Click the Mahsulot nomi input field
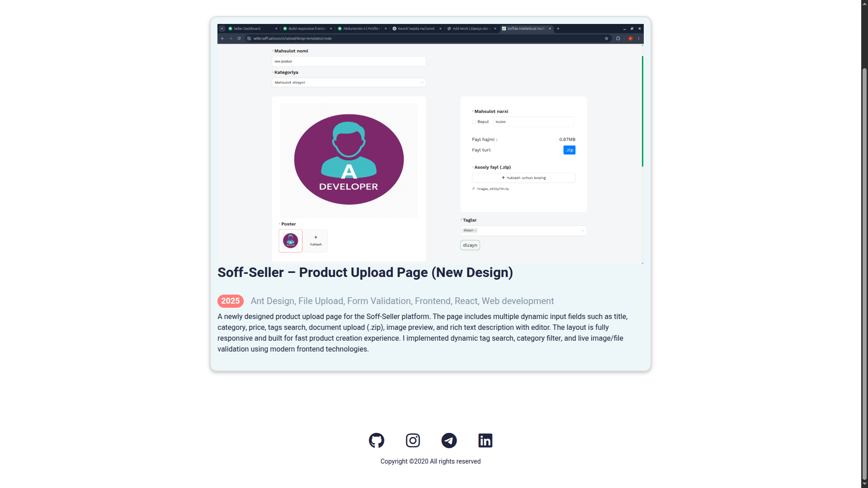868x488 pixels. [349, 61]
